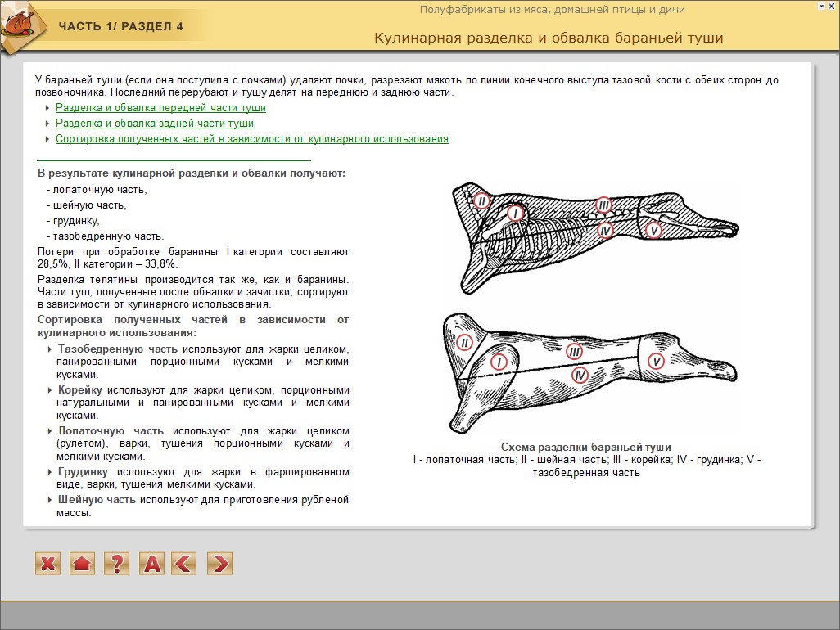Click arrow bullet before передней части туши link
Viewport: 840px width, 630px height.
pos(47,108)
